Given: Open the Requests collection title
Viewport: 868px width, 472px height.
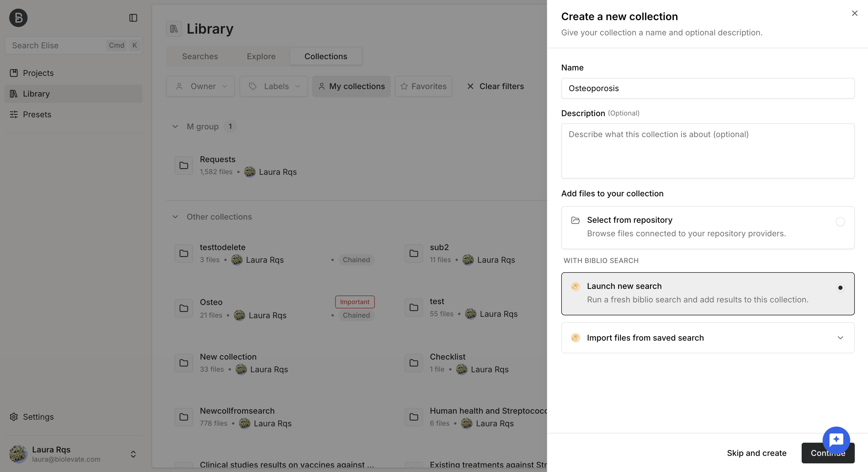Looking at the screenshot, I should tap(218, 159).
